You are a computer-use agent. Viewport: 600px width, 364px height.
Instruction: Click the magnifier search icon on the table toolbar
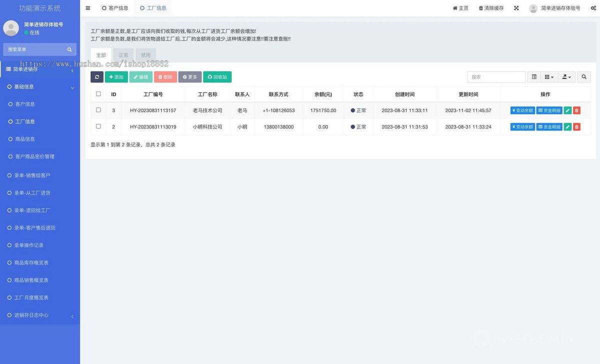tap(583, 77)
